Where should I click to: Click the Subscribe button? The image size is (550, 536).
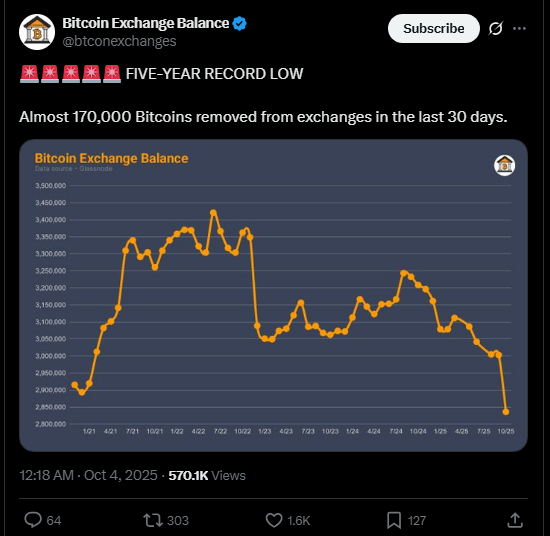pos(434,29)
